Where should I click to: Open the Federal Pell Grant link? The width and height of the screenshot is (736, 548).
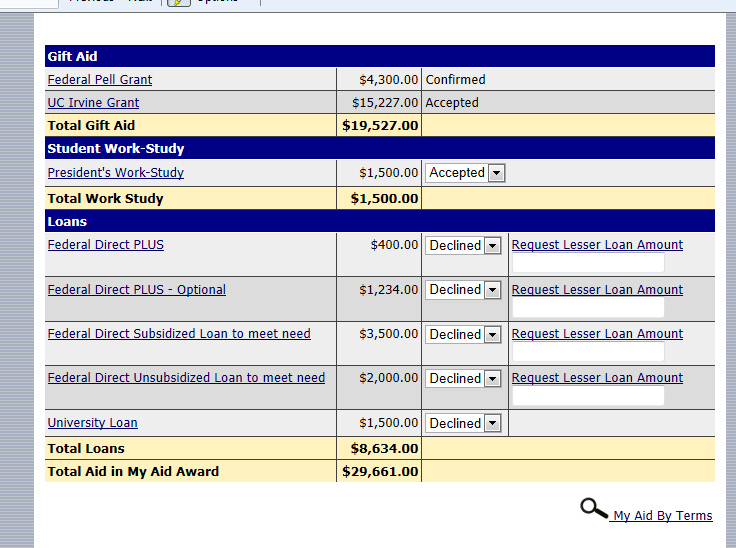click(x=100, y=79)
